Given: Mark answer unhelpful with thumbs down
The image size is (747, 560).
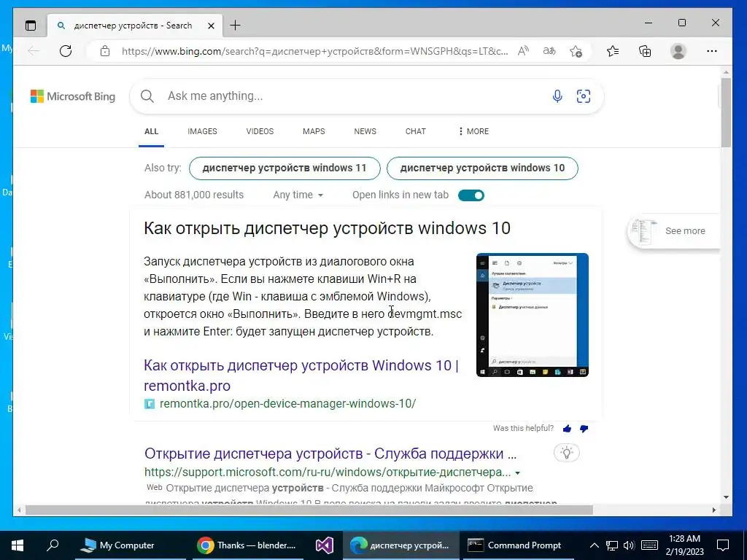Looking at the screenshot, I should 584,429.
